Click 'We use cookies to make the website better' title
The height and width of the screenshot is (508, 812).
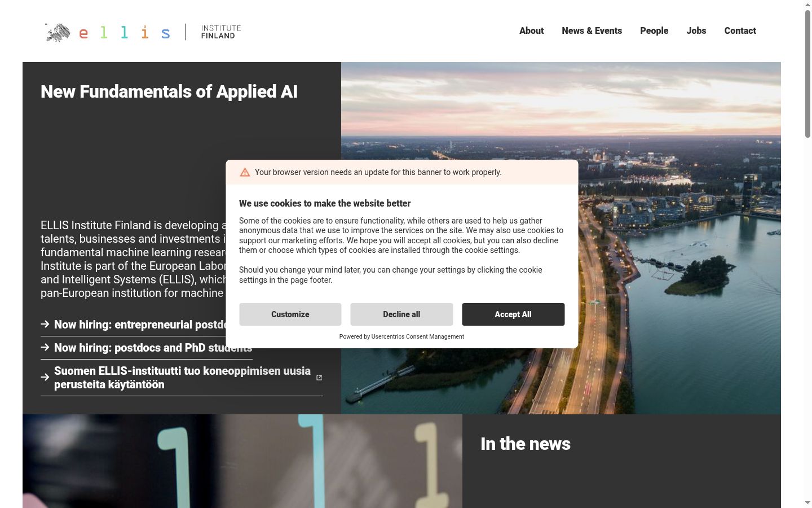pyautogui.click(x=325, y=203)
